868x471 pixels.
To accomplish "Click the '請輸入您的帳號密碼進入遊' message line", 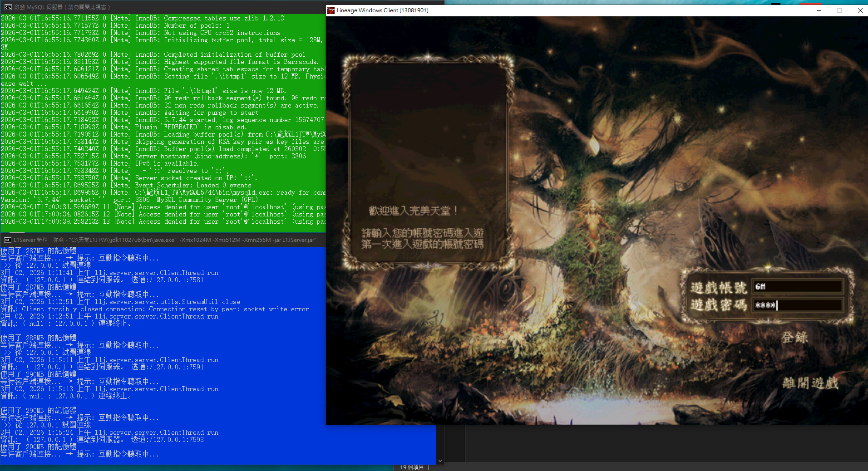I will pyautogui.click(x=422, y=233).
